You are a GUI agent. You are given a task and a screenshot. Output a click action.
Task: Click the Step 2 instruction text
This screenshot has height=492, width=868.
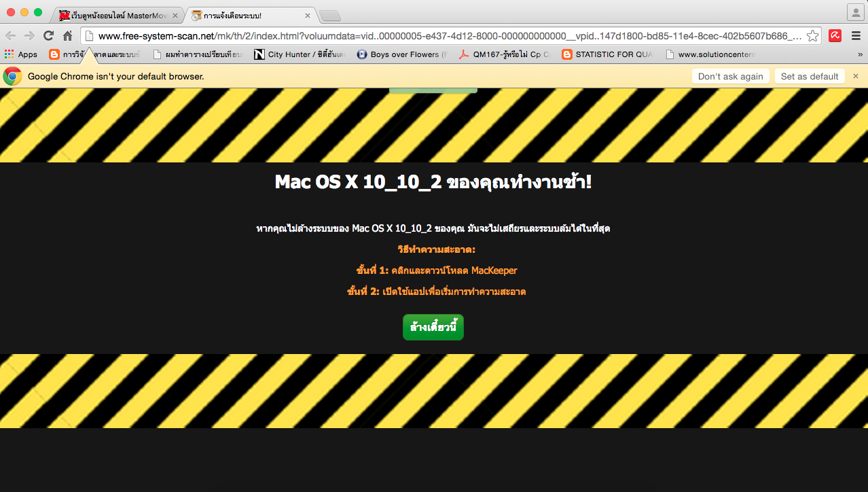pyautogui.click(x=437, y=292)
